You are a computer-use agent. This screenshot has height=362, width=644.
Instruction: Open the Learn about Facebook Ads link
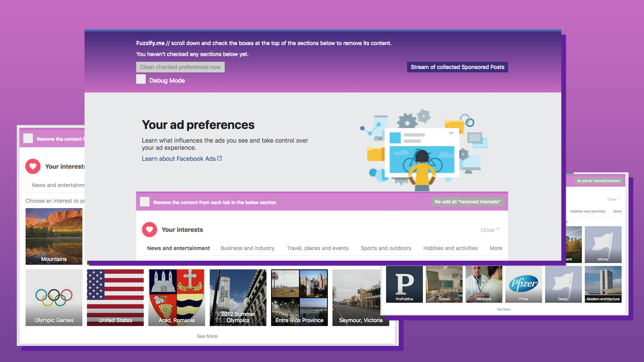coord(178,158)
